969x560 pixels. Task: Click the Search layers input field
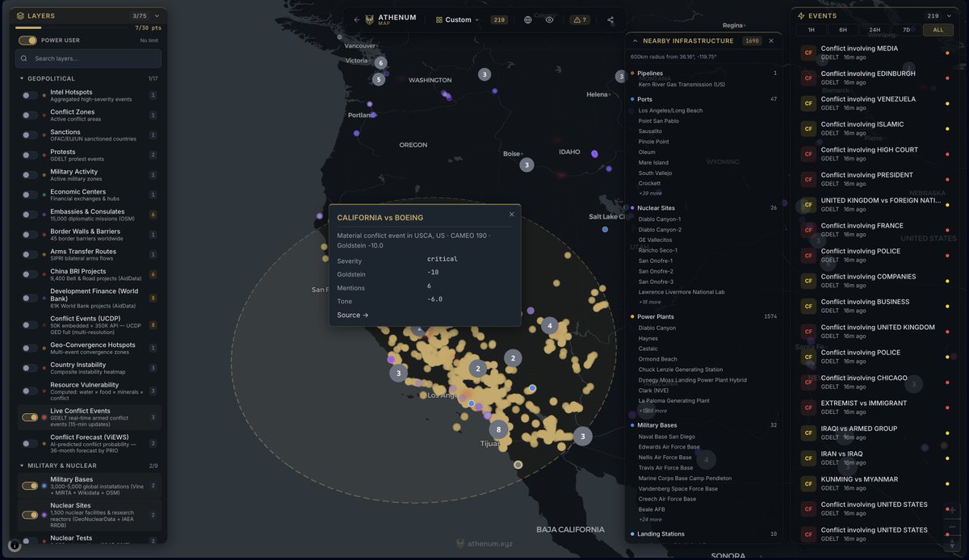click(88, 59)
